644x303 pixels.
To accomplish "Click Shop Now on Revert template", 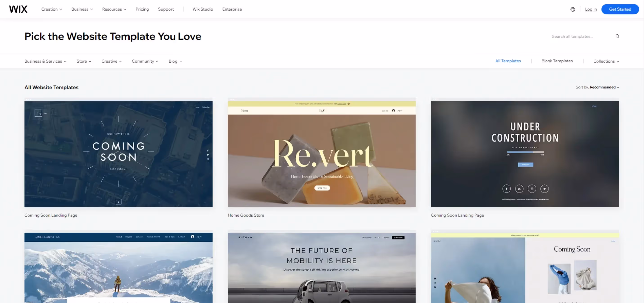I will pyautogui.click(x=322, y=188).
